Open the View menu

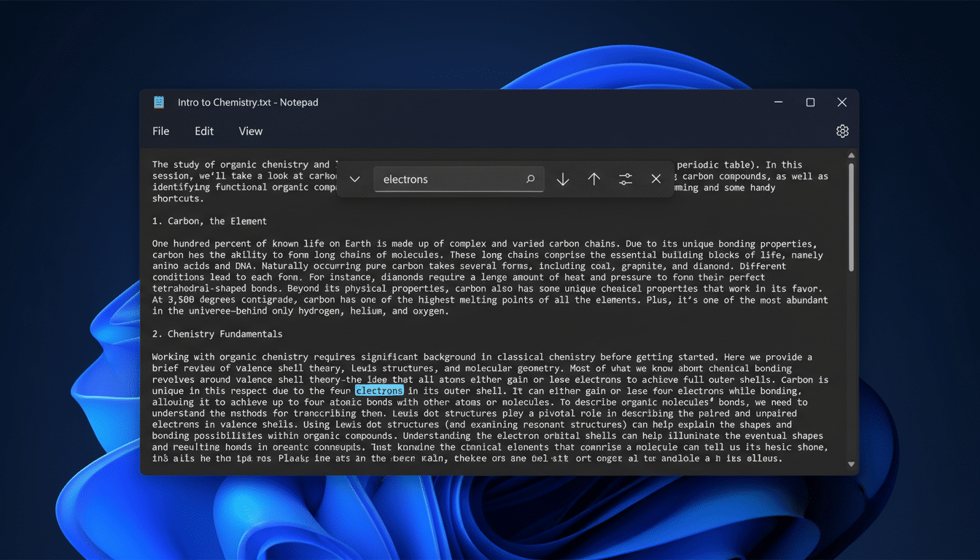250,131
